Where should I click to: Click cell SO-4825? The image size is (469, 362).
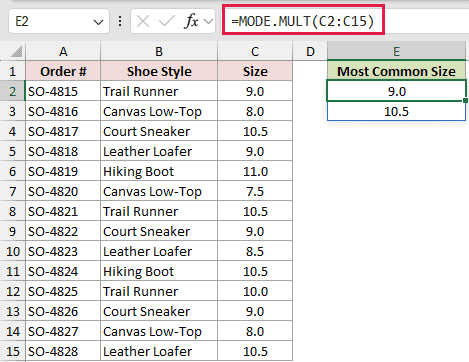pos(63,291)
